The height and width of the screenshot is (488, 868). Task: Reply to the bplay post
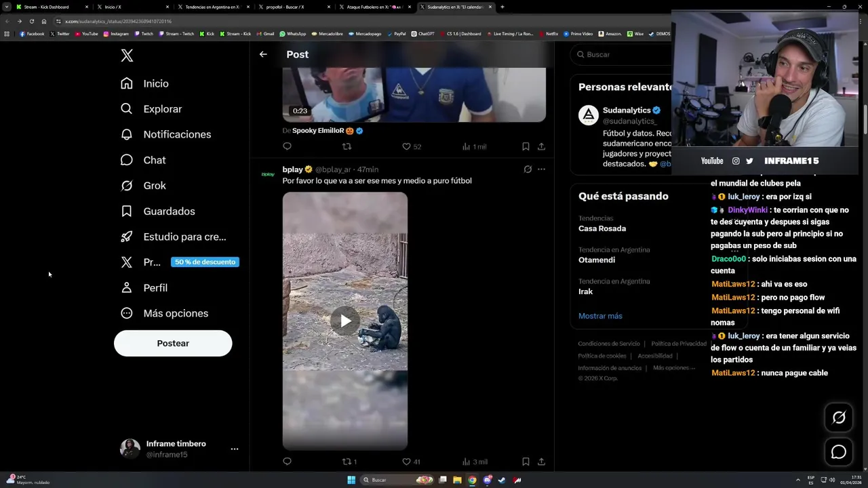[287, 462]
